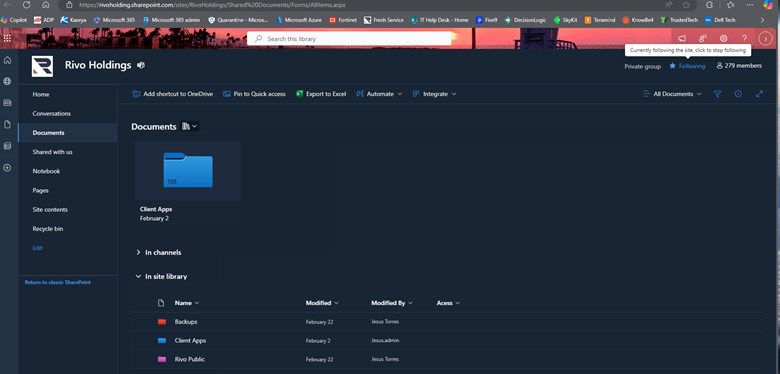Image resolution: width=780 pixels, height=374 pixels.
Task: Open the help question mark icon
Action: [x=744, y=38]
